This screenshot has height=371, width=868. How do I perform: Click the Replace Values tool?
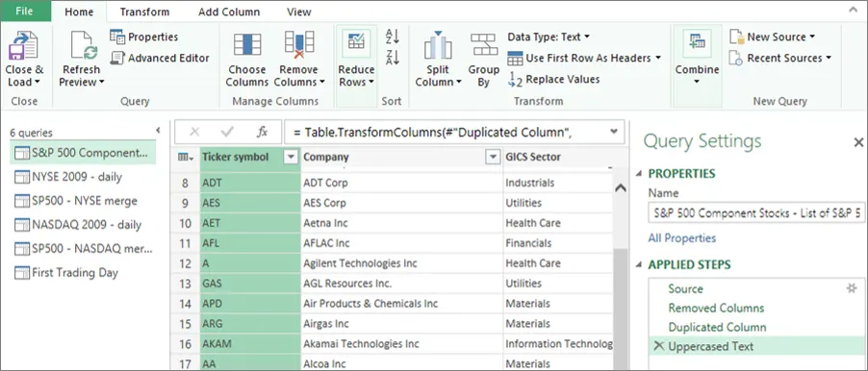click(553, 79)
